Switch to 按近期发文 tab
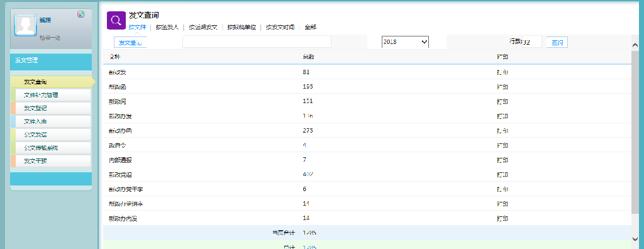This screenshot has height=249, width=644. pyautogui.click(x=203, y=27)
